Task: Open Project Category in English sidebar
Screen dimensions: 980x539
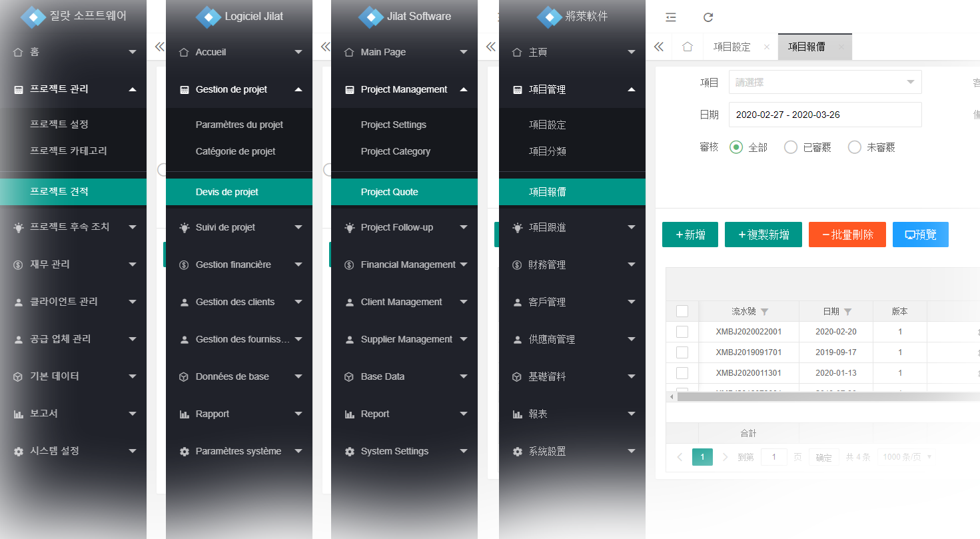Action: [x=396, y=151]
